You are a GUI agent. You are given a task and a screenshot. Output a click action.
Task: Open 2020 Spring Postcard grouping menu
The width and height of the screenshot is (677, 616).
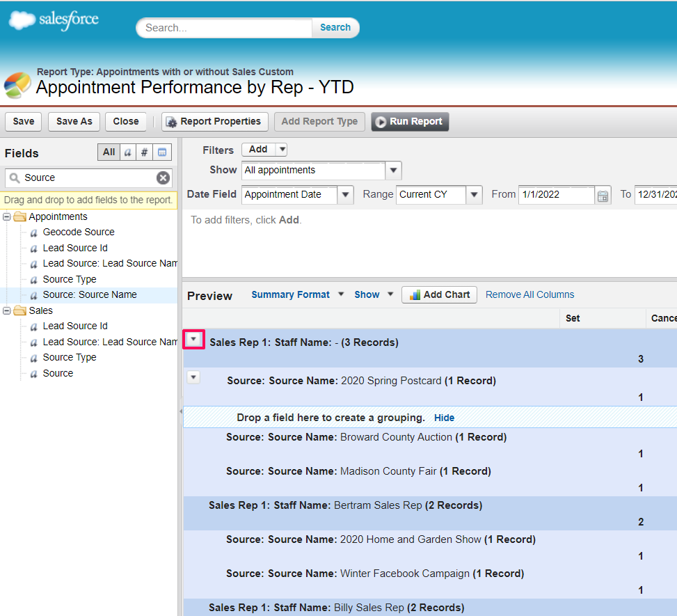(x=193, y=377)
